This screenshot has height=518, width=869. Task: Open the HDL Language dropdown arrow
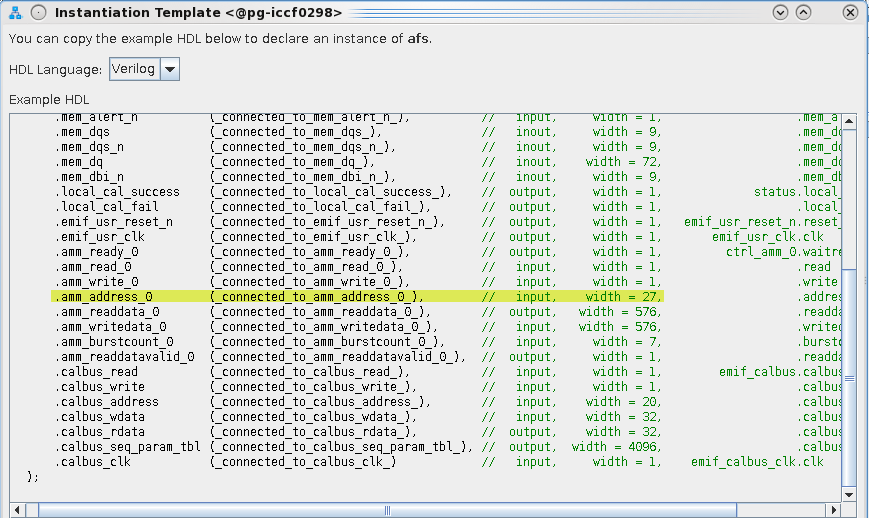pos(169,69)
